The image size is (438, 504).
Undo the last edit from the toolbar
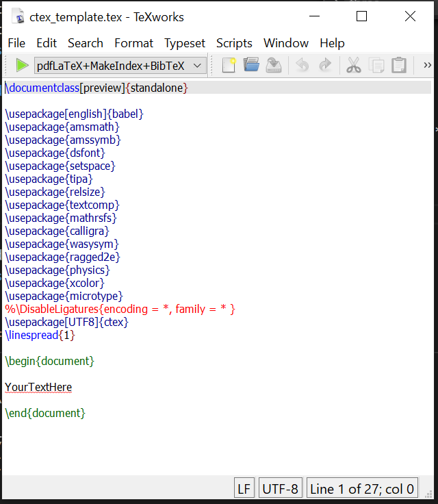[302, 65]
